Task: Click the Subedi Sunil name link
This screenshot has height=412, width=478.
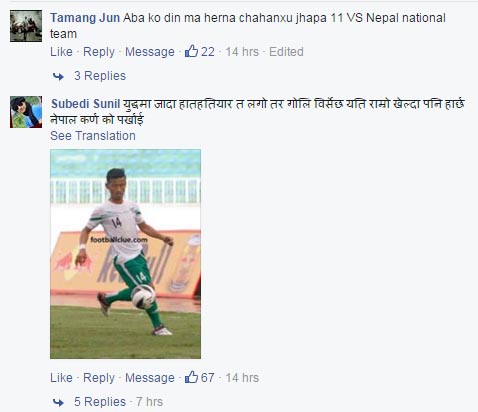Action: pos(85,104)
